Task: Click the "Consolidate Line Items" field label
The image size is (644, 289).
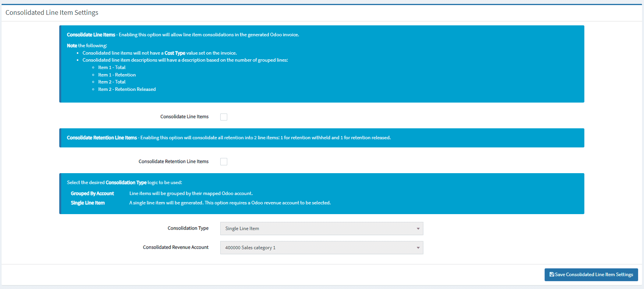Action: (x=184, y=117)
